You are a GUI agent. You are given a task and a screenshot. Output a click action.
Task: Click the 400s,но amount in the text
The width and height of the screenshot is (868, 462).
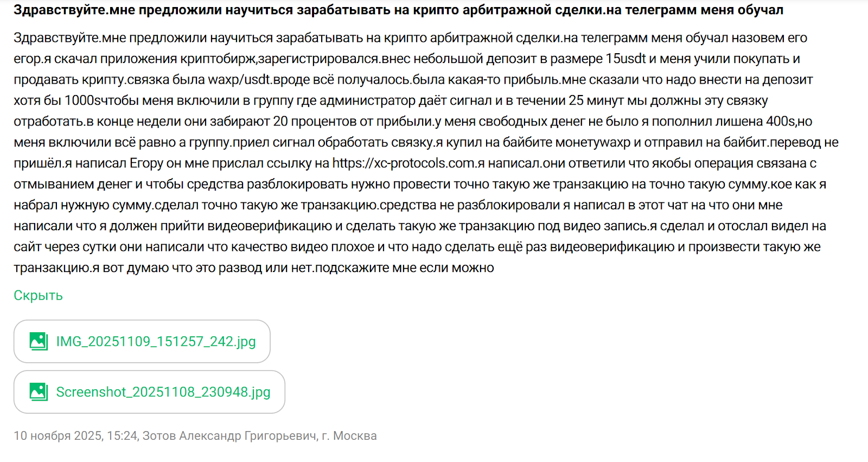[789, 122]
